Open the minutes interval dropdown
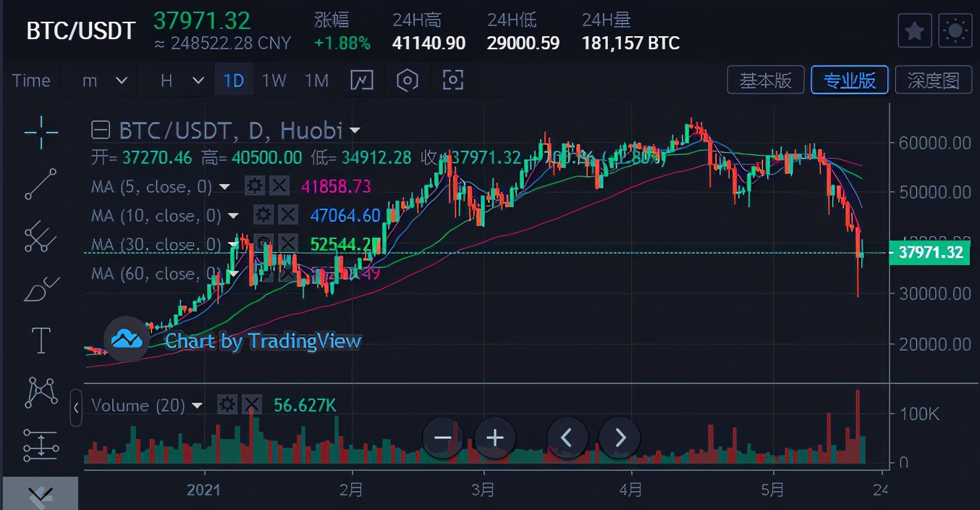 click(104, 80)
